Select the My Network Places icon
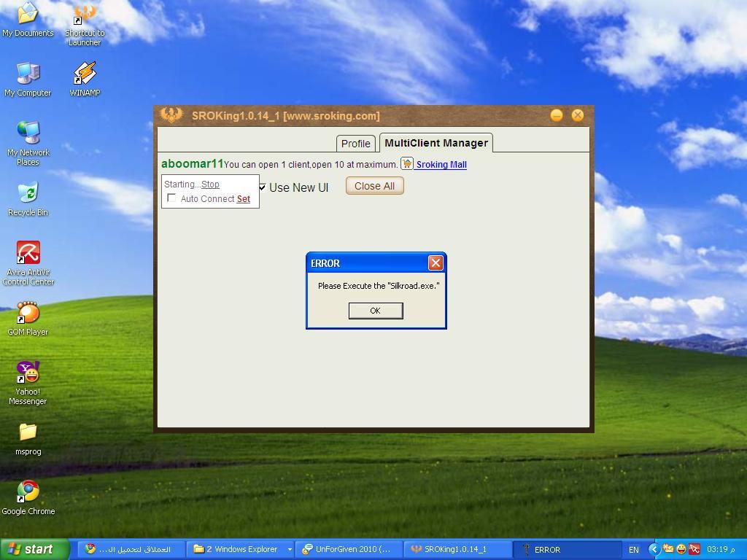 (x=28, y=143)
